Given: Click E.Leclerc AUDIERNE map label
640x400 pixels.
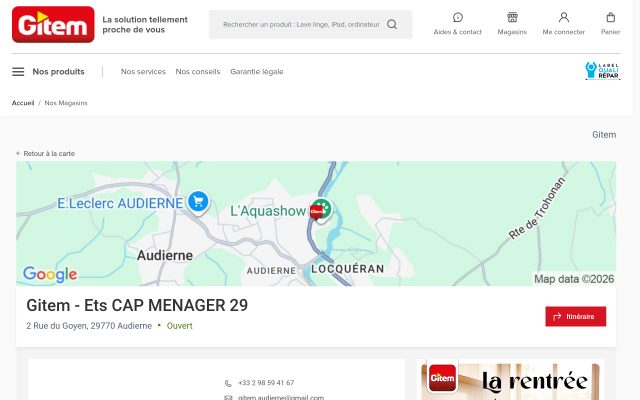Looking at the screenshot, I should 120,203.
